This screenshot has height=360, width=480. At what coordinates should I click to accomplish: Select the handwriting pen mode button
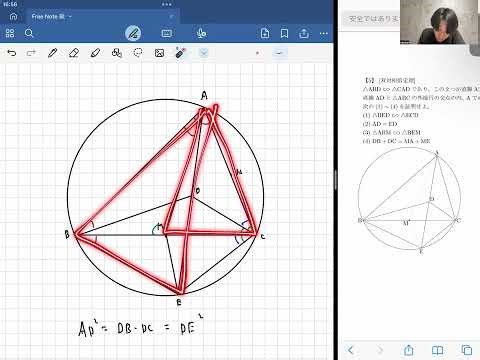point(133,33)
